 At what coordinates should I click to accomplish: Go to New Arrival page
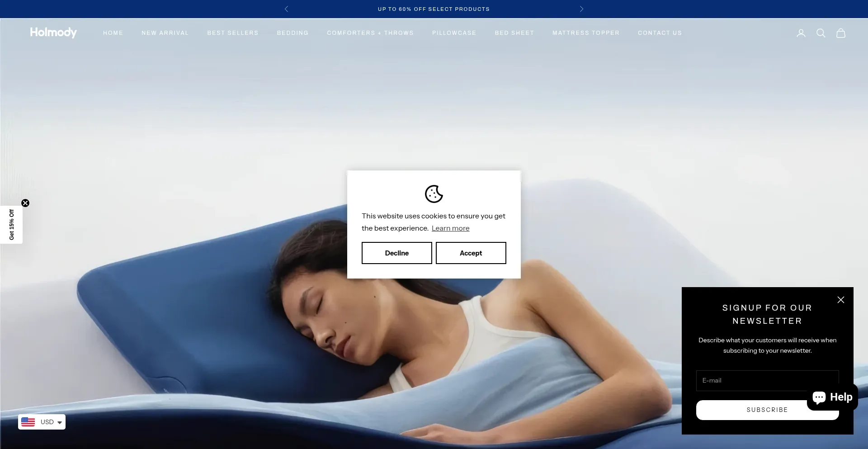pyautogui.click(x=165, y=33)
